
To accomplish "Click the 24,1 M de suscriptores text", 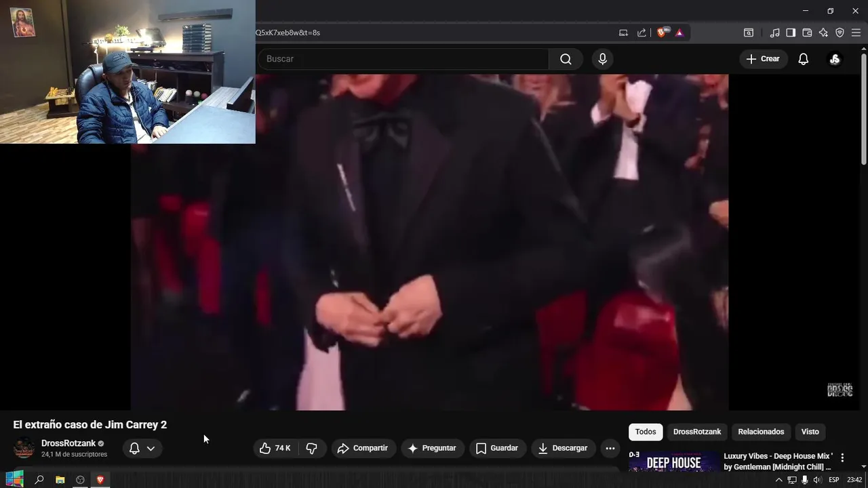I will 74,455.
